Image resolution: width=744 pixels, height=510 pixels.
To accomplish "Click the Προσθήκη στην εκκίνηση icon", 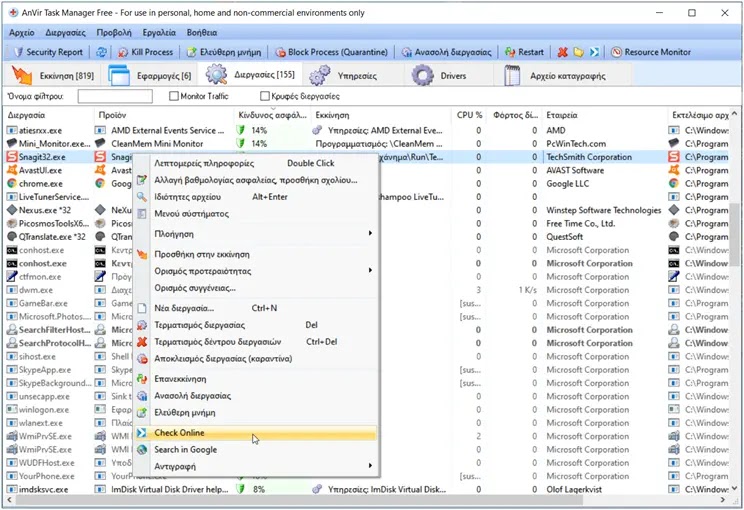I will tap(141, 254).
